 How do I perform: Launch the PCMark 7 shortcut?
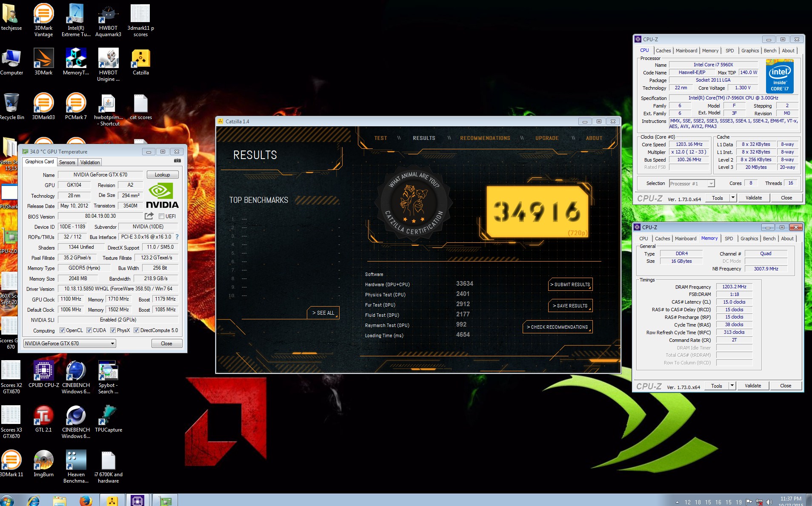click(x=76, y=107)
